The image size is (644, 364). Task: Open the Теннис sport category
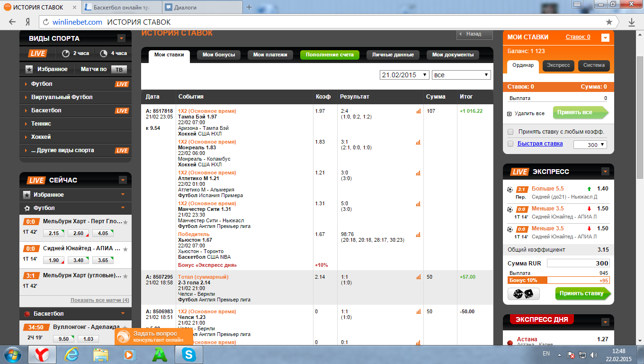pos(75,124)
